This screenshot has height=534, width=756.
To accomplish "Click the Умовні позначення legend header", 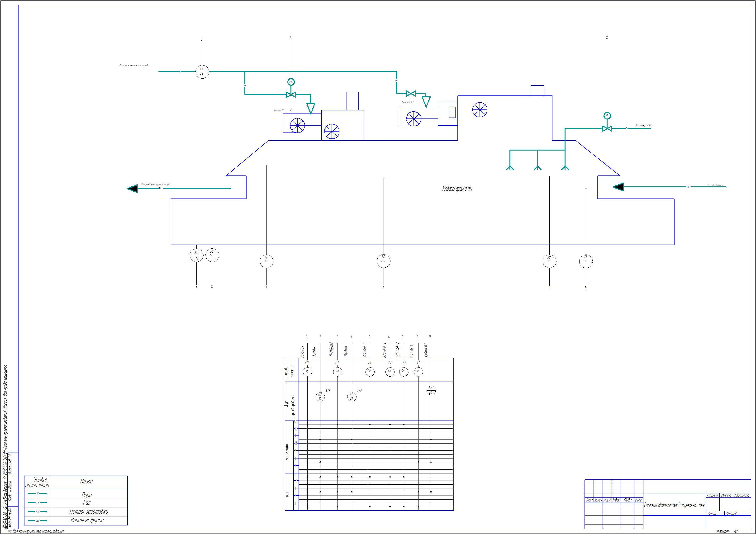I will tap(37, 483).
